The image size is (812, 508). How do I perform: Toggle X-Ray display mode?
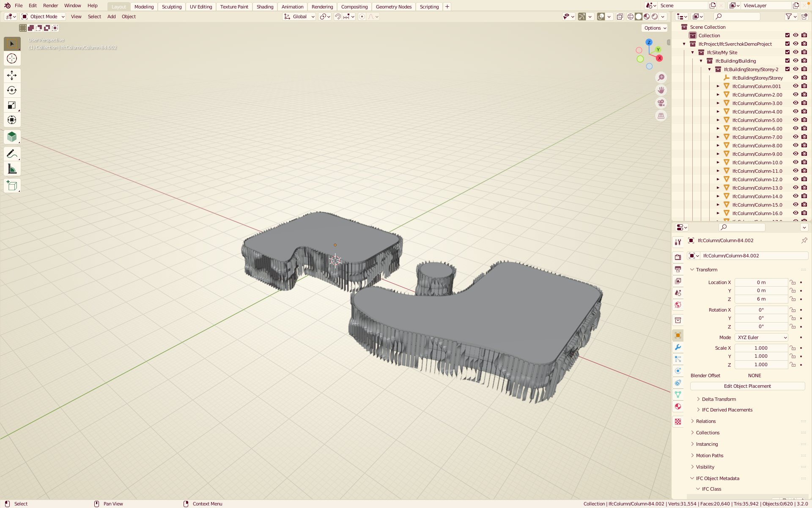(x=620, y=17)
